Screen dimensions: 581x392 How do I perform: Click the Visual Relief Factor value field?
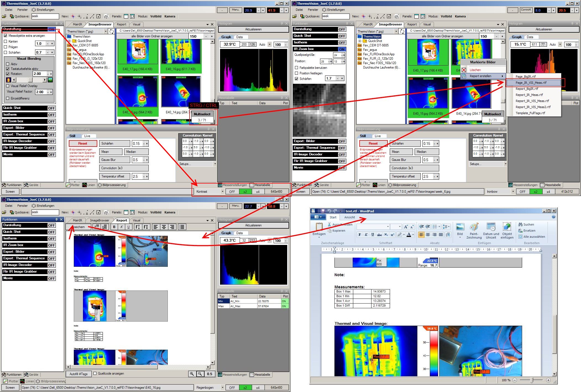pyautogui.click(x=40, y=92)
